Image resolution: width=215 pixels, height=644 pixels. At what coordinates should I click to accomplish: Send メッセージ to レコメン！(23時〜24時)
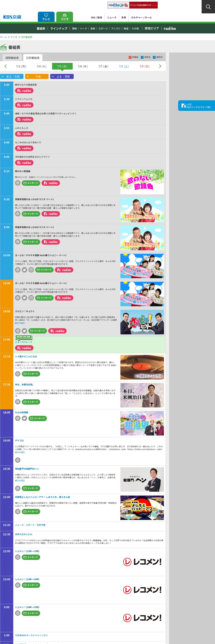[31, 585]
